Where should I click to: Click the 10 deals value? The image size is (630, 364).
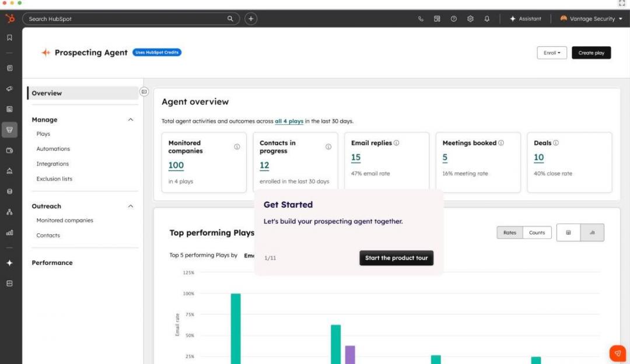(539, 157)
